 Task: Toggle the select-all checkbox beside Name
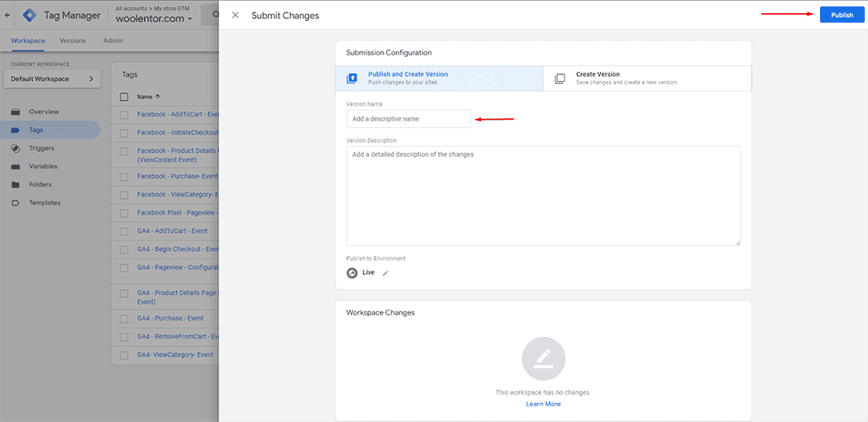124,97
